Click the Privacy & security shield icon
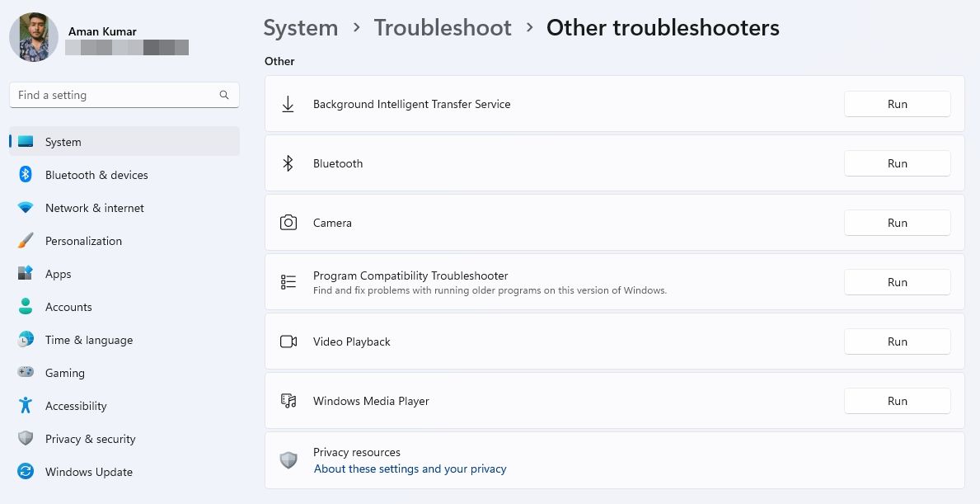This screenshot has height=504, width=980. [x=26, y=439]
